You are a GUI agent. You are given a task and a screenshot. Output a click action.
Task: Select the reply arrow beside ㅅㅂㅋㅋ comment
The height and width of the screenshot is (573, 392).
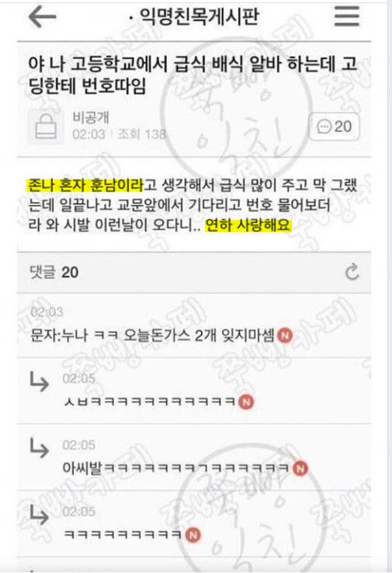(39, 381)
